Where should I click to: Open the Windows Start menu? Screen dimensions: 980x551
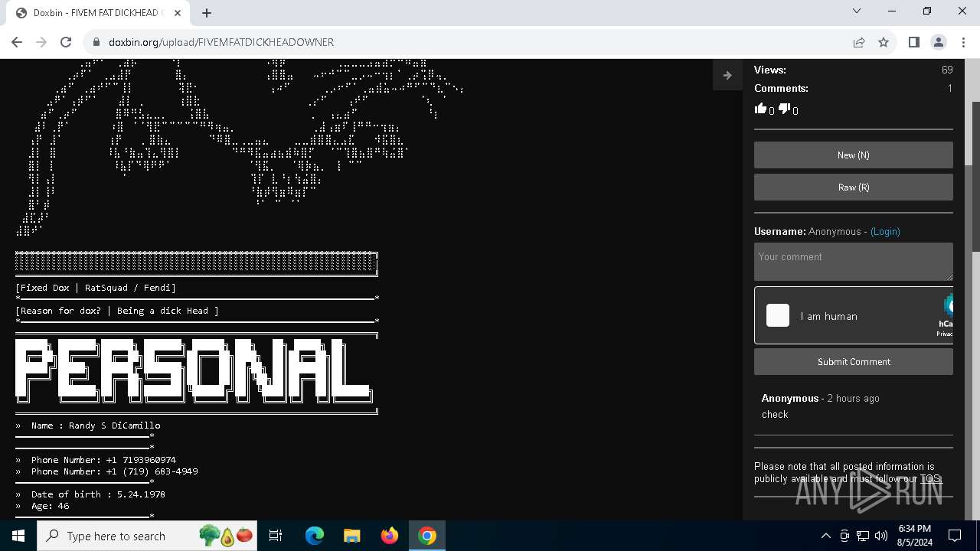tap(18, 536)
